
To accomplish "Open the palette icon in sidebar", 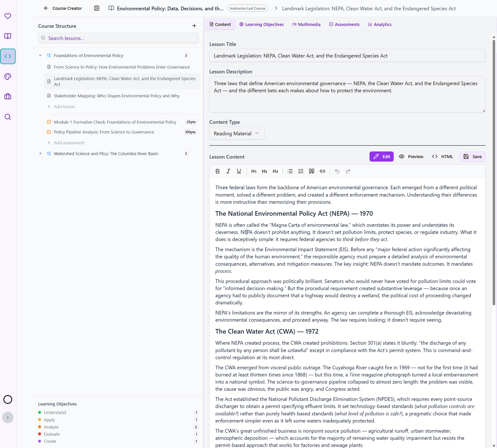I will pos(8,76).
